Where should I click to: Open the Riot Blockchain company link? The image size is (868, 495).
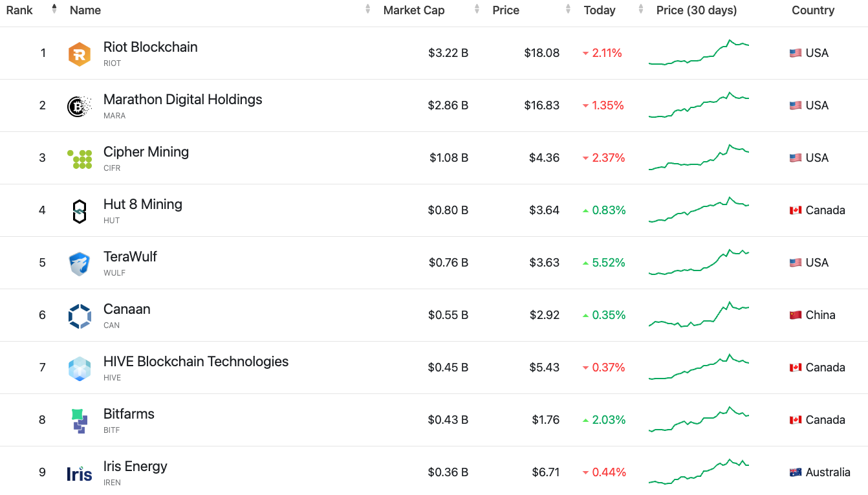click(151, 47)
